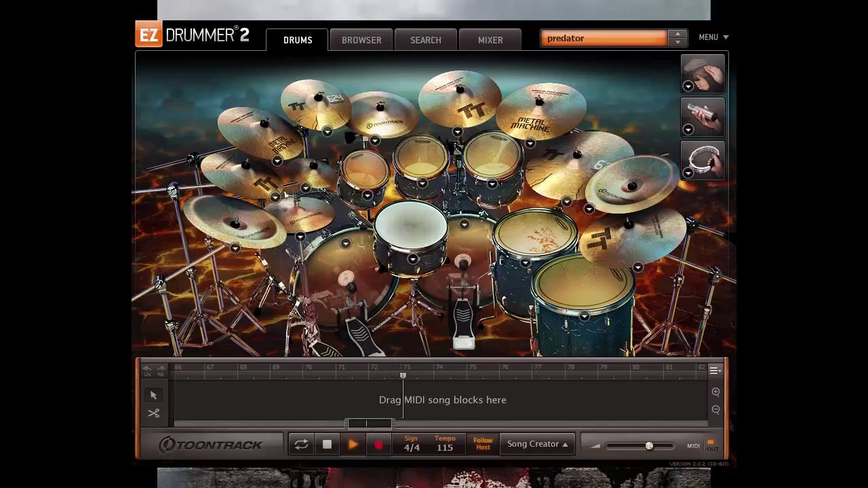This screenshot has width=868, height=488.
Task: Click the EZ Drummer 2 logo
Action: 193,35
